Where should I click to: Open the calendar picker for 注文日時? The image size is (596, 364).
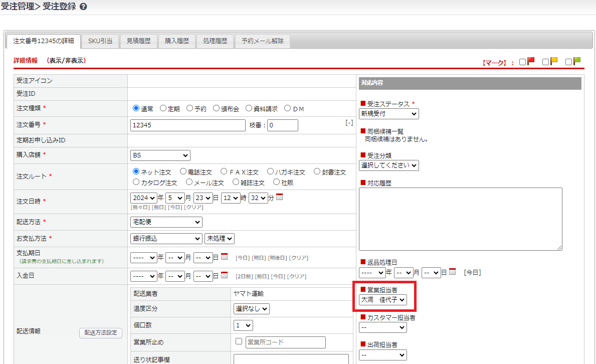point(280,197)
